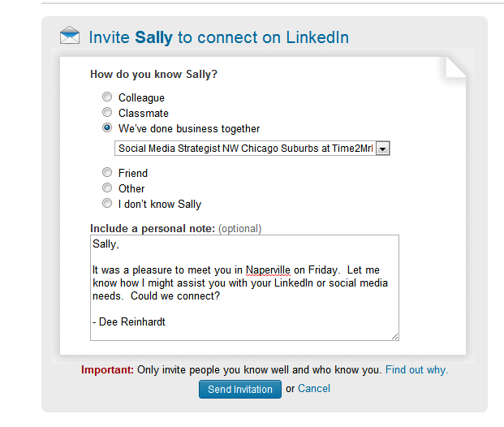Click the Classmate label text
The width and height of the screenshot is (504, 427).
(144, 113)
